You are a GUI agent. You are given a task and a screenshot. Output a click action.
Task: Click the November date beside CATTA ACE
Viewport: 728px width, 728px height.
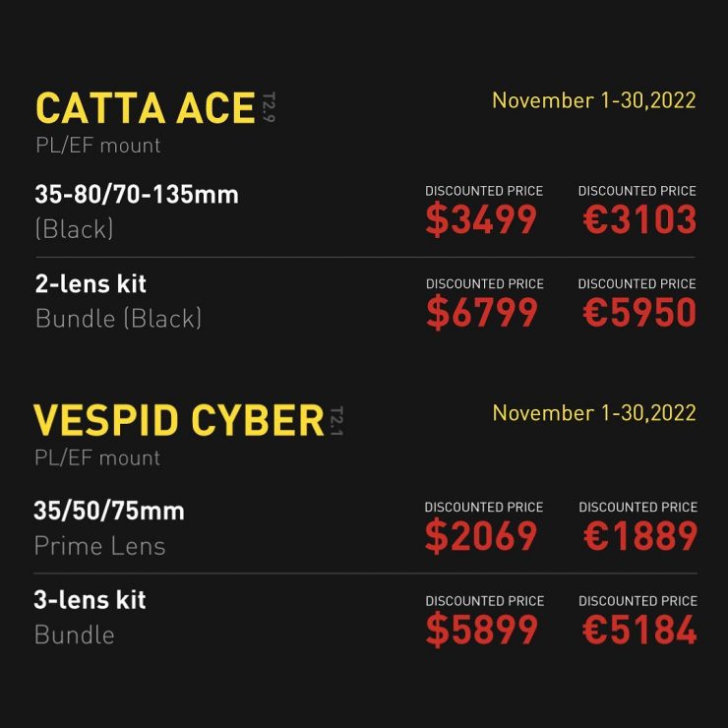pyautogui.click(x=593, y=100)
